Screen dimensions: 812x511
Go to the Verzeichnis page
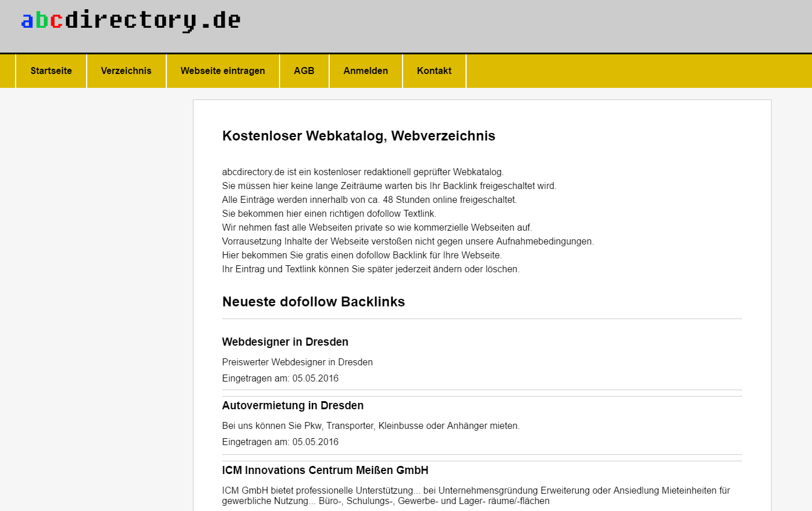(x=126, y=71)
